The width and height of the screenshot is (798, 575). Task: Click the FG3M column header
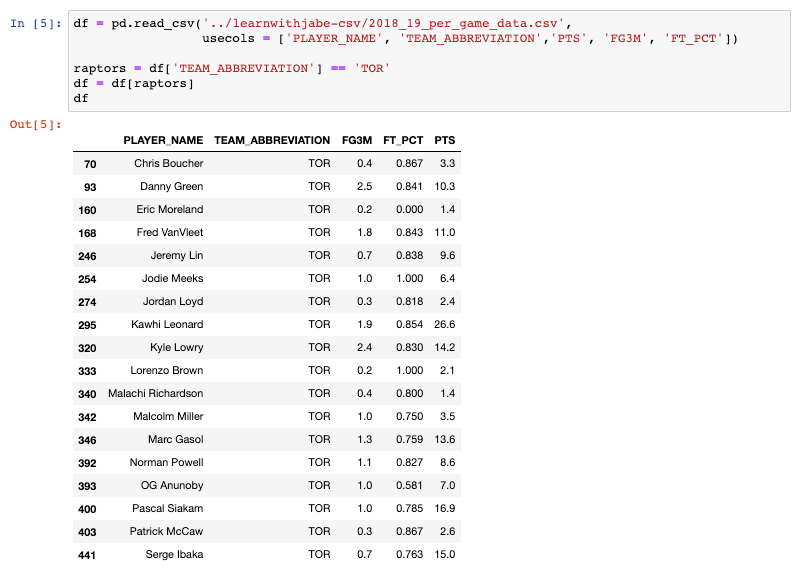tap(357, 140)
